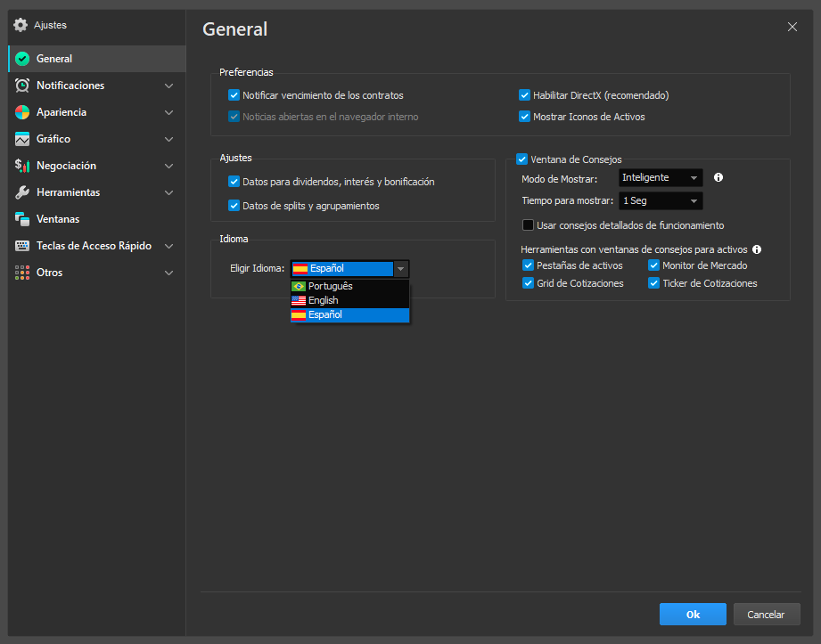
Task: Click the Herramientas wrench icon
Action: [x=22, y=192]
